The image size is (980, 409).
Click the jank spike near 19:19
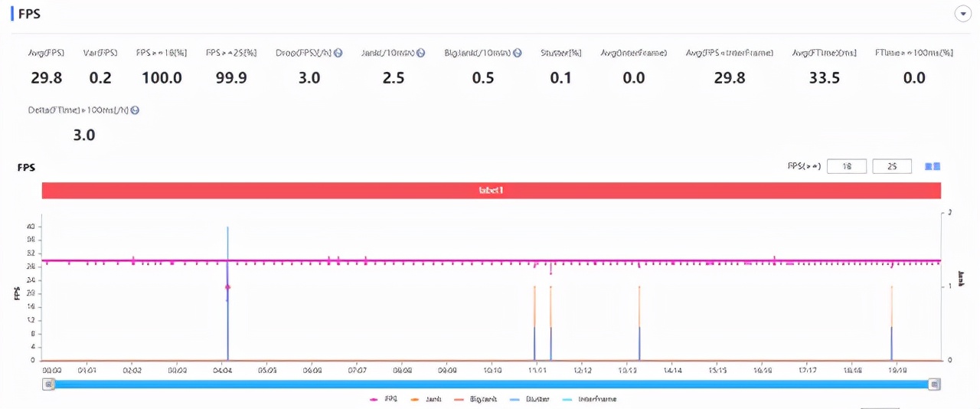coord(891,322)
